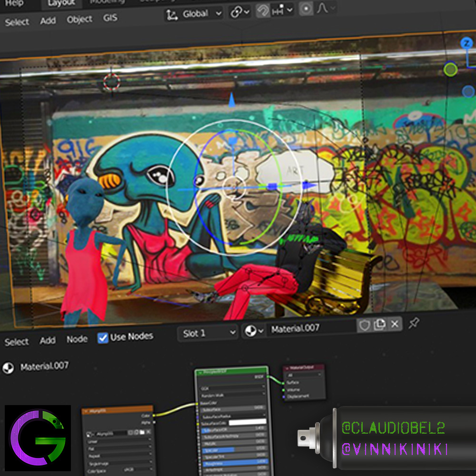Open the GGX distribution dropdown
Screen dimensions: 476x476
point(233,387)
